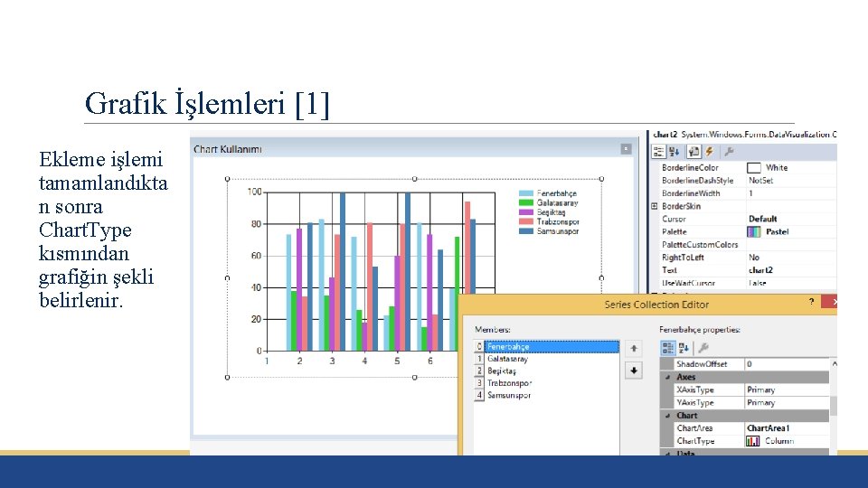Image resolution: width=868 pixels, height=488 pixels.
Task: Select Beşiktaş in Members list
Action: [x=552, y=371]
